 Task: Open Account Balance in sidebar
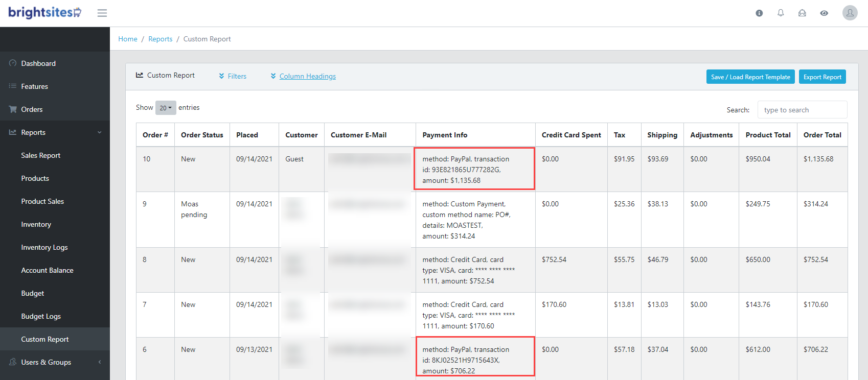click(x=48, y=270)
